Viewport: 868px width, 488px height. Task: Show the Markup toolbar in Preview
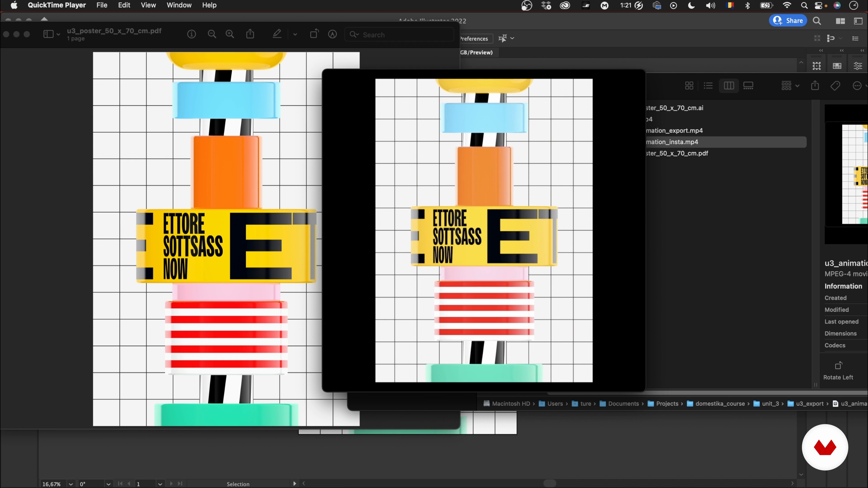point(333,34)
